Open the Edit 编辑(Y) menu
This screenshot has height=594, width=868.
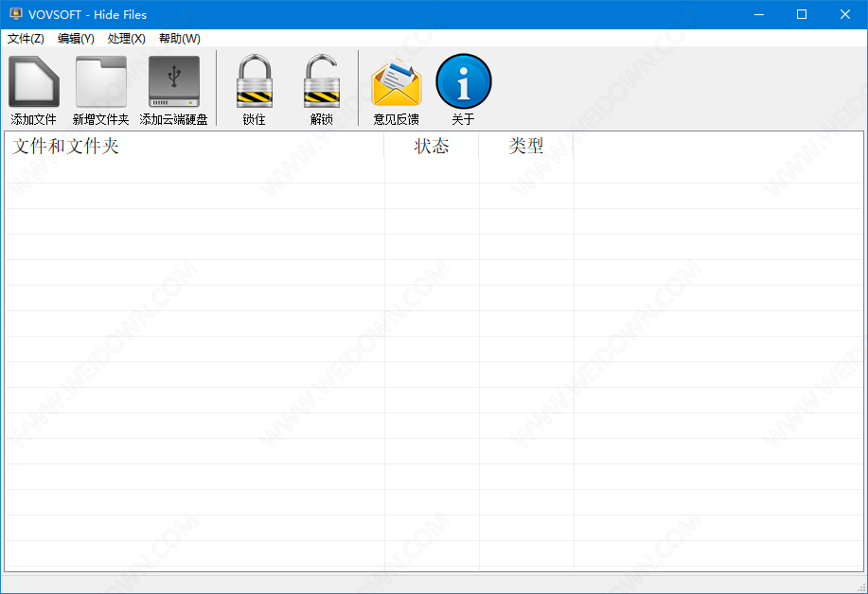pyautogui.click(x=76, y=38)
